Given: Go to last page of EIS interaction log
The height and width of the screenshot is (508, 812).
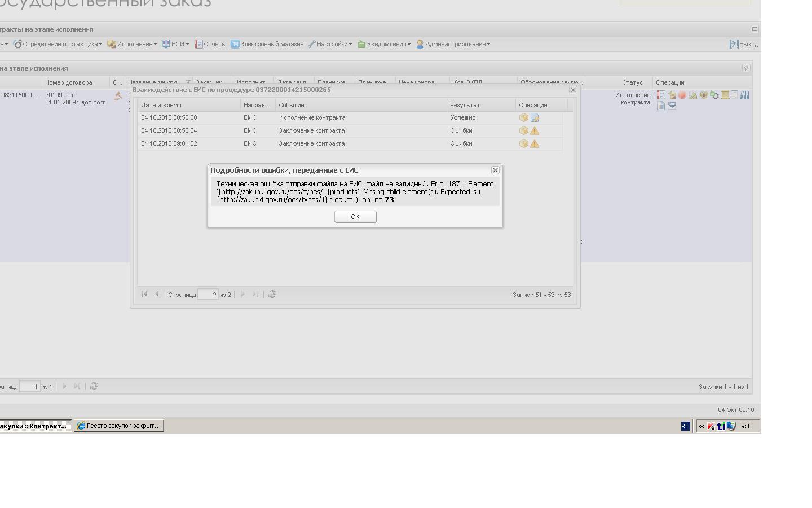Looking at the screenshot, I should pyautogui.click(x=255, y=294).
